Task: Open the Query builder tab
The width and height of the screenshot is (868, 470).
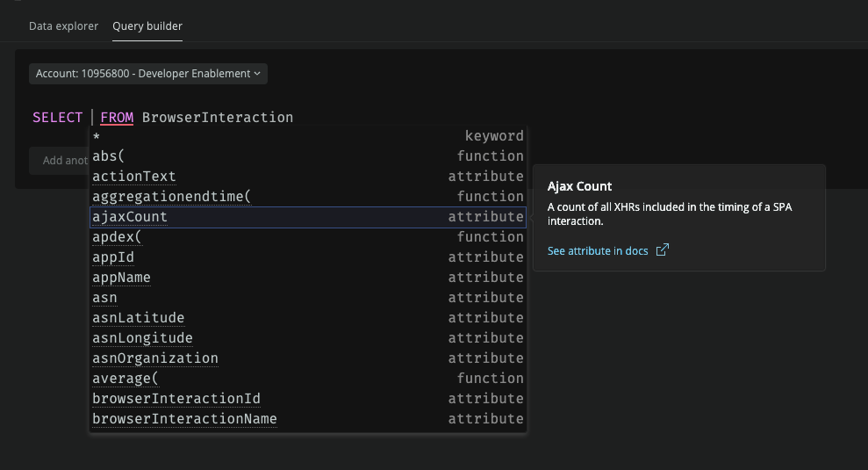Action: pos(147,26)
